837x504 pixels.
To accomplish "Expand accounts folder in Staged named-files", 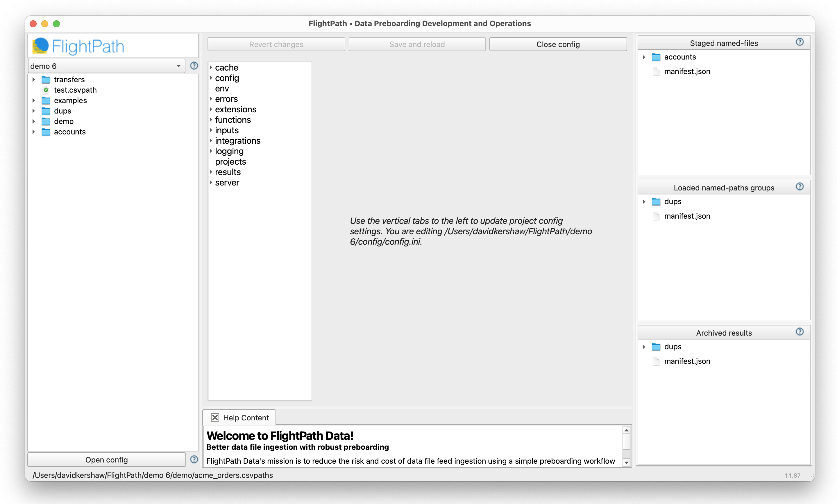I will click(x=644, y=57).
